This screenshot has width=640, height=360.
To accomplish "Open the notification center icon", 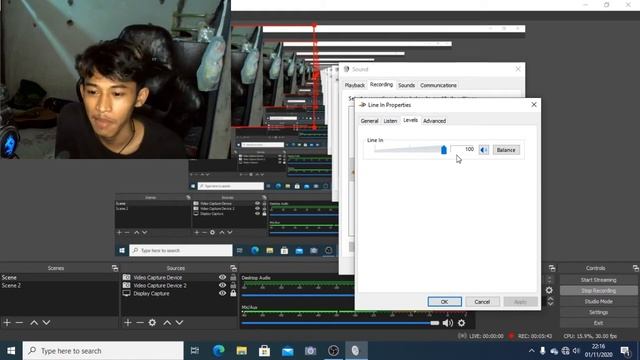I will pos(625,351).
